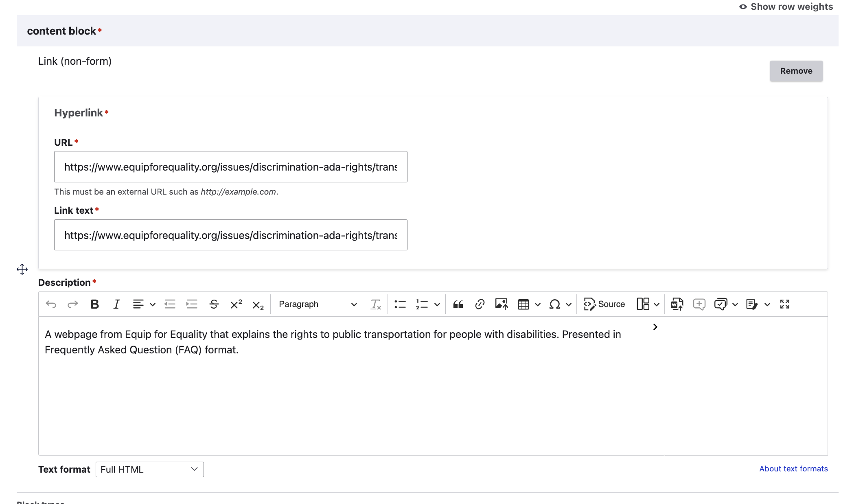Switch editor to Source mode
Screen dimensions: 863x504
tap(604, 304)
